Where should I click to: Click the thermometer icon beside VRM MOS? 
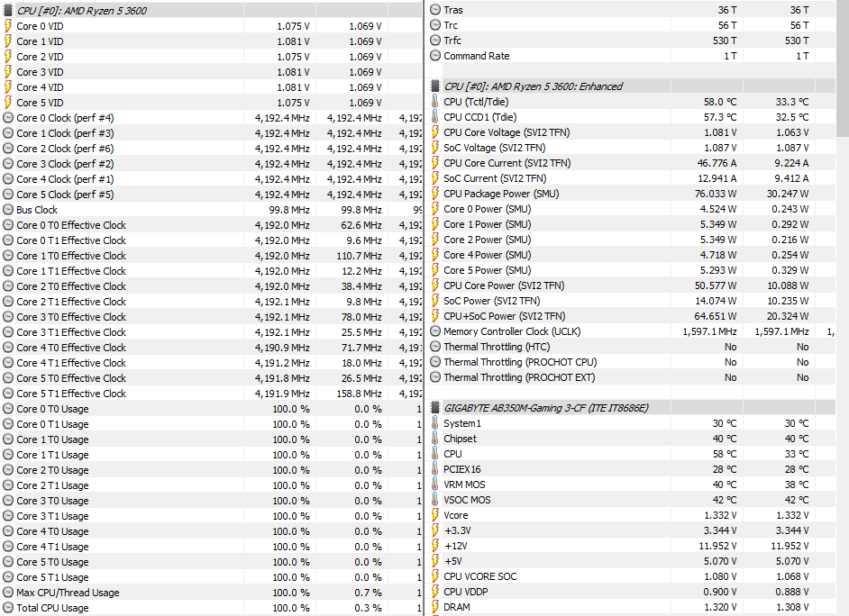click(x=435, y=485)
